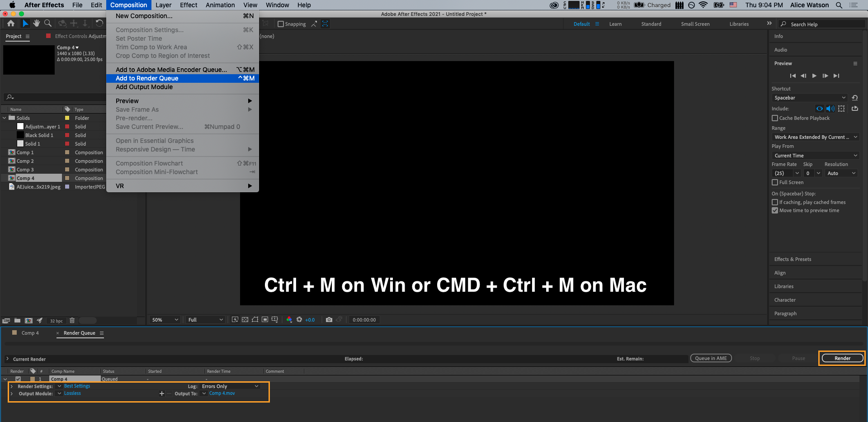Click Comp 4.mov output destination link

coord(222,394)
